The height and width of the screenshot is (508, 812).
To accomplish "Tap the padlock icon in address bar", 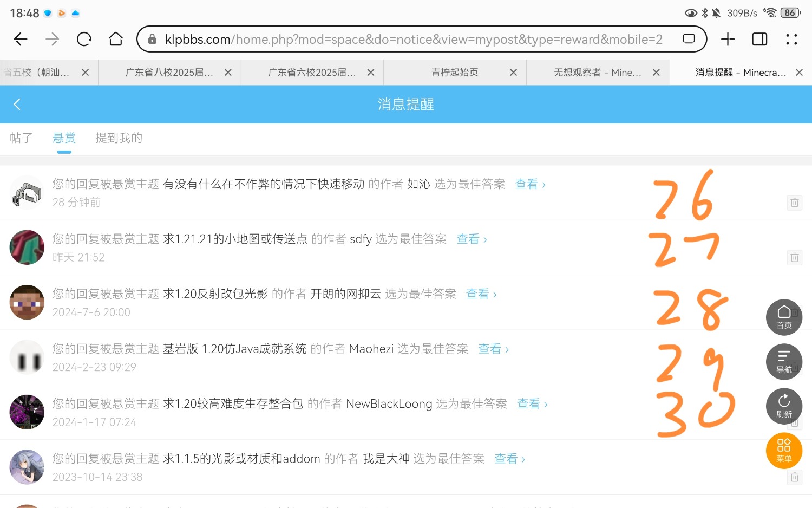I will coord(152,39).
